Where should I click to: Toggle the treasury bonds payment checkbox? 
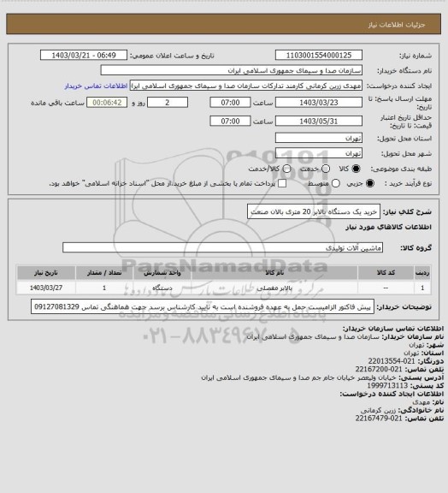282,183
